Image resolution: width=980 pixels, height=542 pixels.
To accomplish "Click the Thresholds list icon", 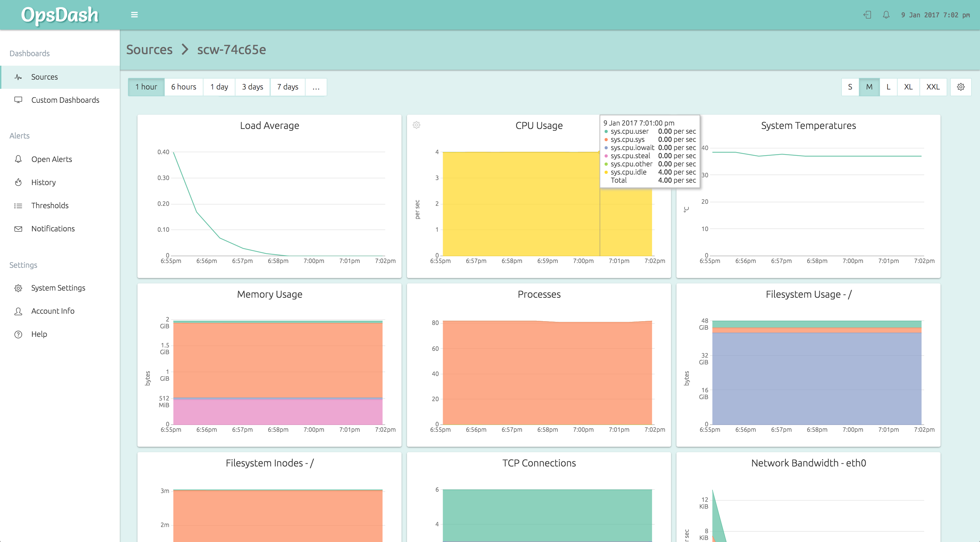I will pos(18,206).
